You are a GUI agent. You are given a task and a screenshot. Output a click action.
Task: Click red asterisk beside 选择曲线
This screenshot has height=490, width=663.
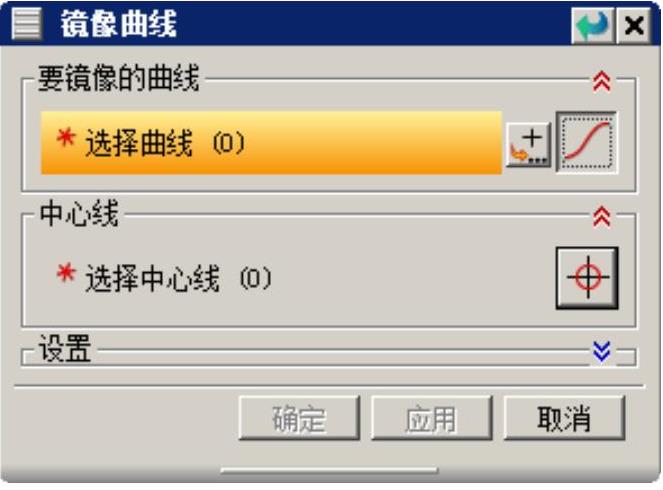[66, 137]
